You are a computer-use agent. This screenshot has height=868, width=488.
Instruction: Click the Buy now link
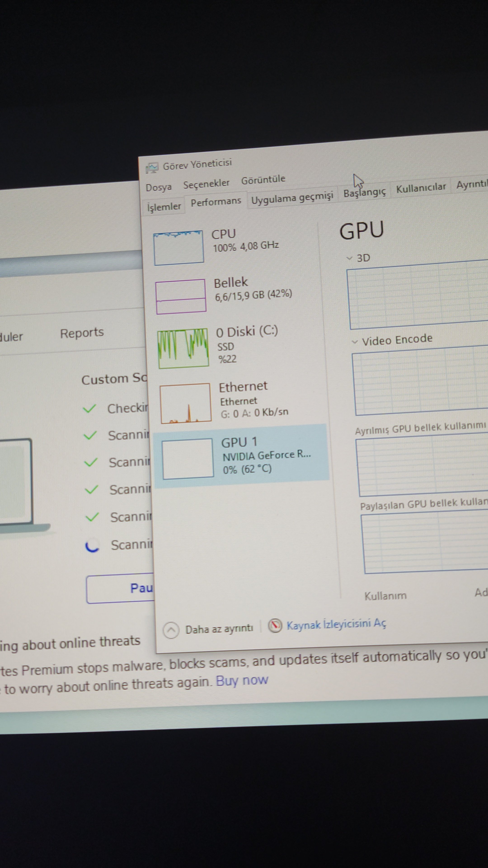(x=242, y=680)
